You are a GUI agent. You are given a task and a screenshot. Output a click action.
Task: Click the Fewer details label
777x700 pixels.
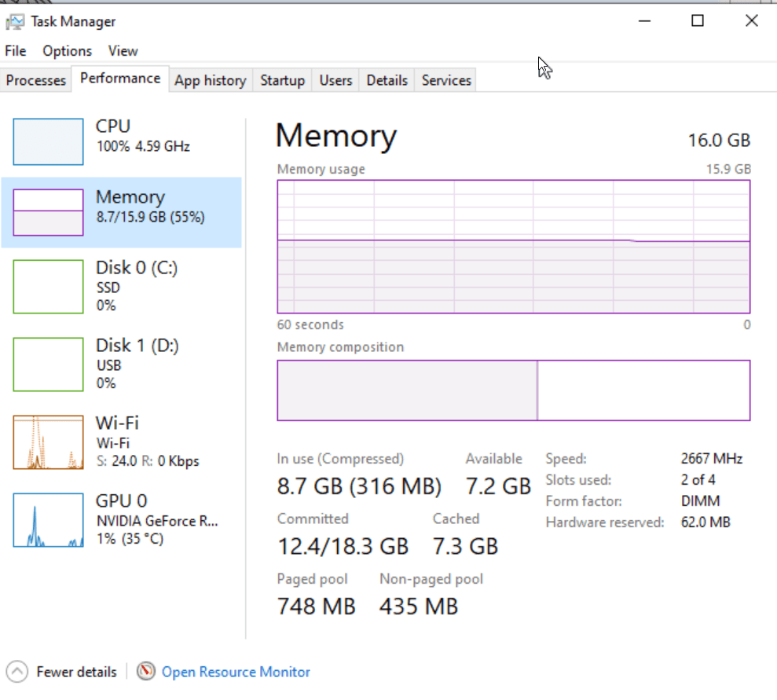[x=76, y=672]
